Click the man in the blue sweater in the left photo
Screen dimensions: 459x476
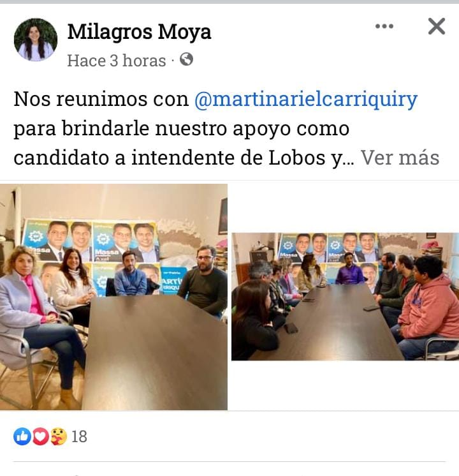[131, 274]
